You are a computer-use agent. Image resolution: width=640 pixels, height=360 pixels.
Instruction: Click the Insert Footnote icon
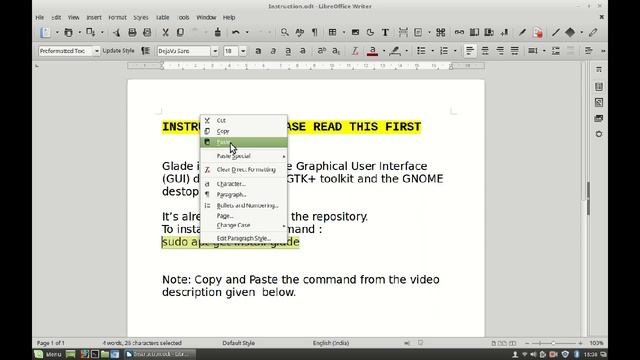pyautogui.click(x=474, y=32)
